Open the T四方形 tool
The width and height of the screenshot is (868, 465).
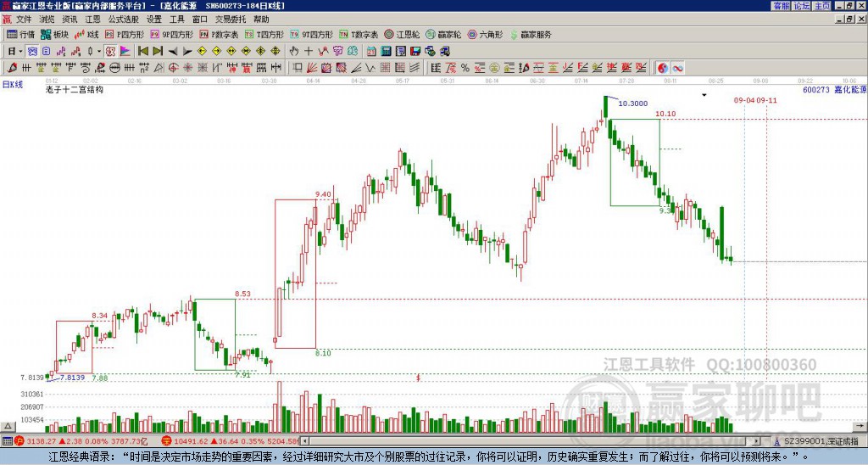[x=264, y=34]
